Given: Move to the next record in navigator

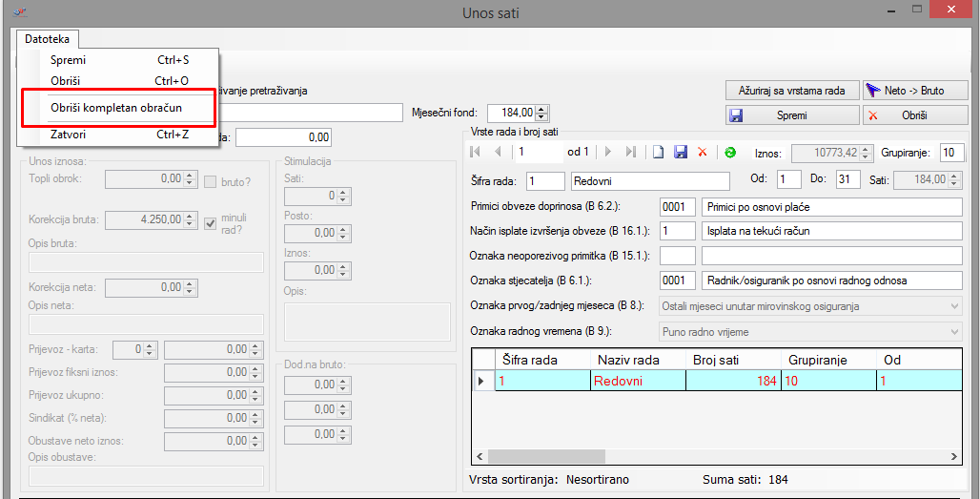Looking at the screenshot, I should point(608,153).
